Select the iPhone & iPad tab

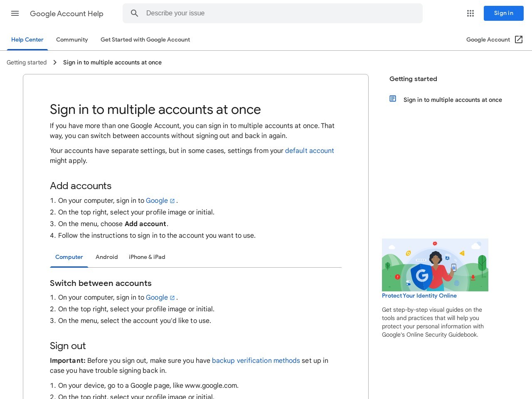[x=147, y=257]
